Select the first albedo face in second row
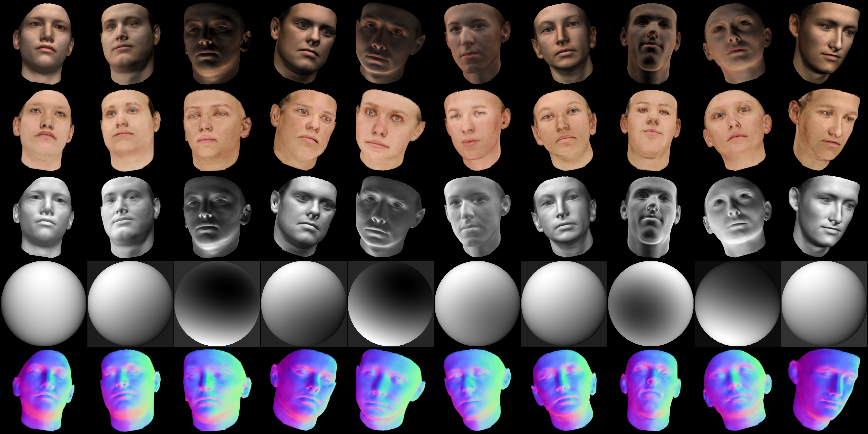Image resolution: width=868 pixels, height=434 pixels. 43,131
